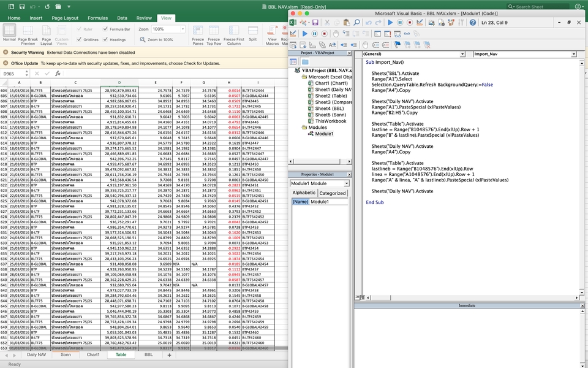
Task: Click the Step Into icon in Debug toolbar
Action: [345, 34]
